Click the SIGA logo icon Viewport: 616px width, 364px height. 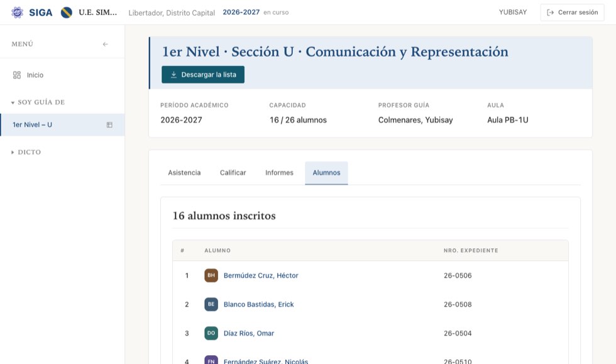coord(18,12)
